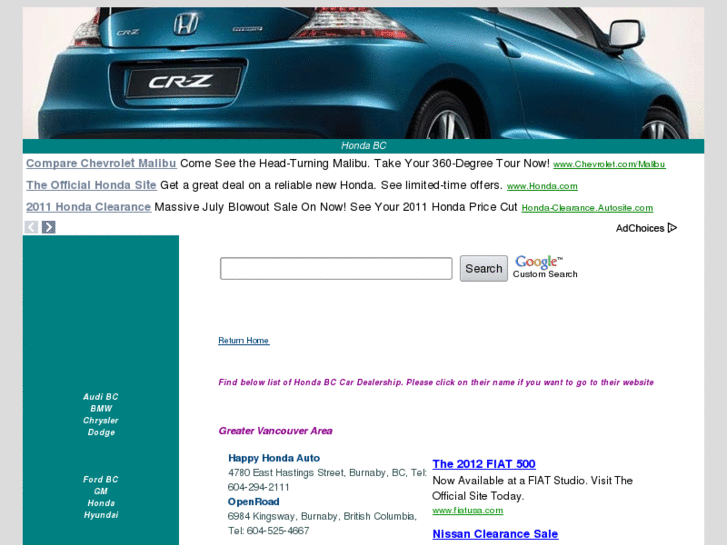Select BMW in sidebar menu
The image size is (727, 545).
[x=101, y=409]
